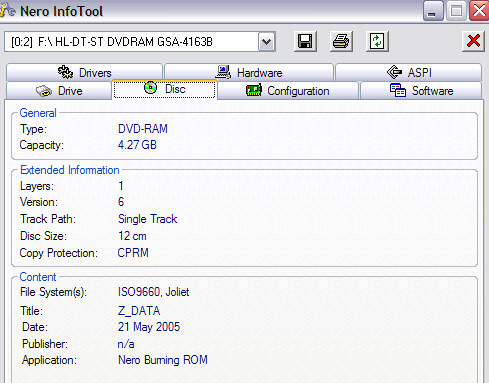
Task: Click the ISO9660, Joliet file system value
Action: [x=153, y=292]
